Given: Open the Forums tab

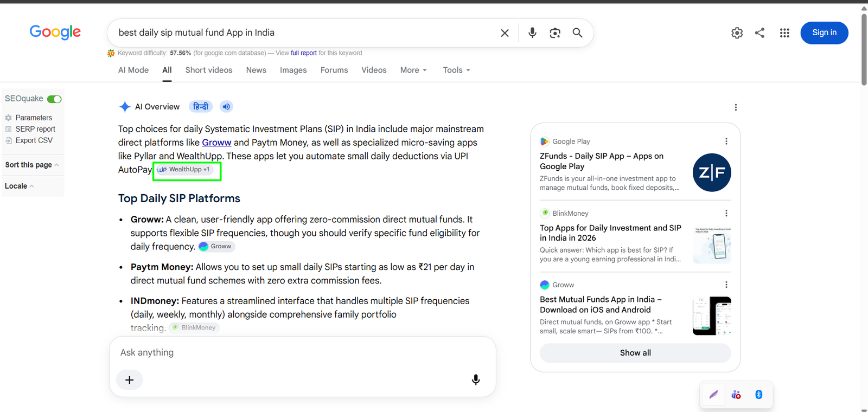Looking at the screenshot, I should point(334,70).
